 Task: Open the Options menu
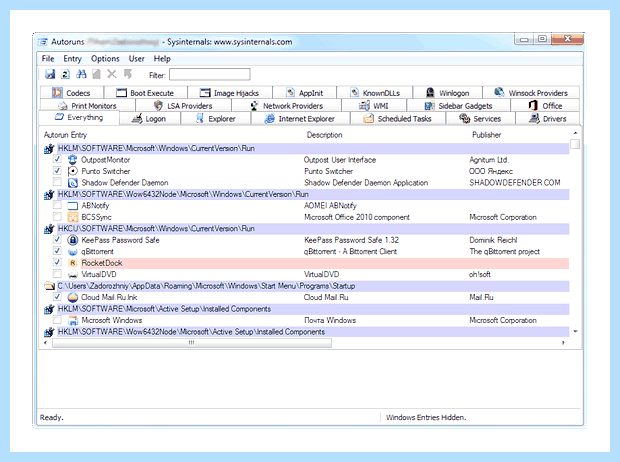tap(105, 59)
